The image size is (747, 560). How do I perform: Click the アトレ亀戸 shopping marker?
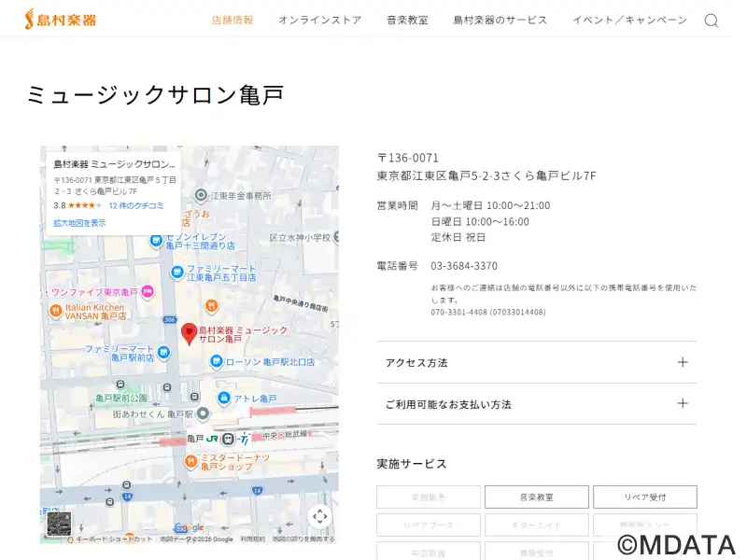(x=223, y=398)
